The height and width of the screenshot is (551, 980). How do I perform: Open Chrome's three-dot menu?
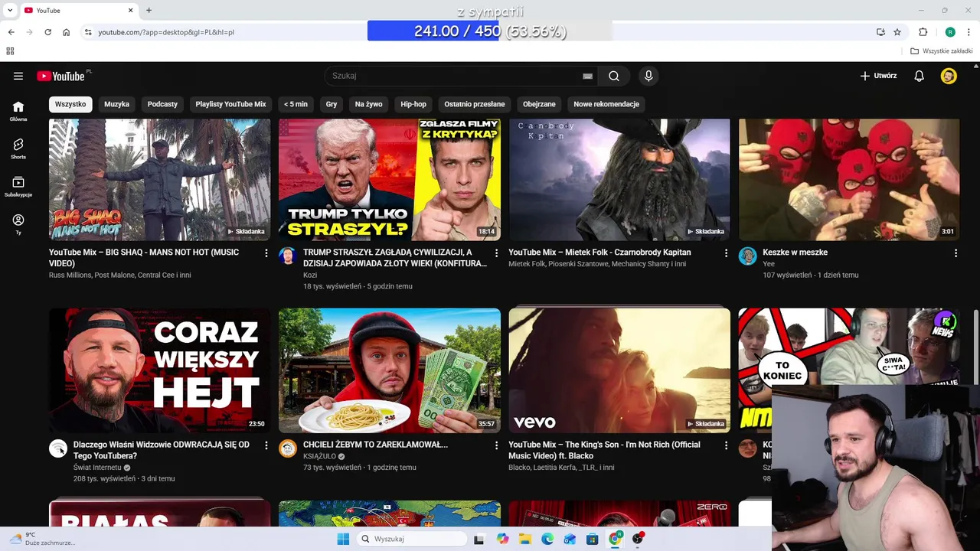pyautogui.click(x=969, y=32)
